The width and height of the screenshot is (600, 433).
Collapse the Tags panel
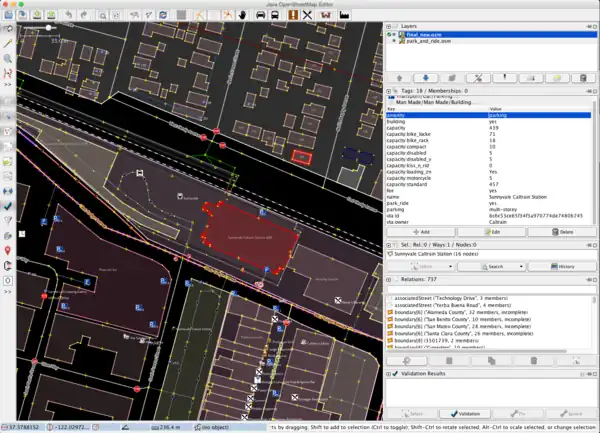[x=390, y=91]
